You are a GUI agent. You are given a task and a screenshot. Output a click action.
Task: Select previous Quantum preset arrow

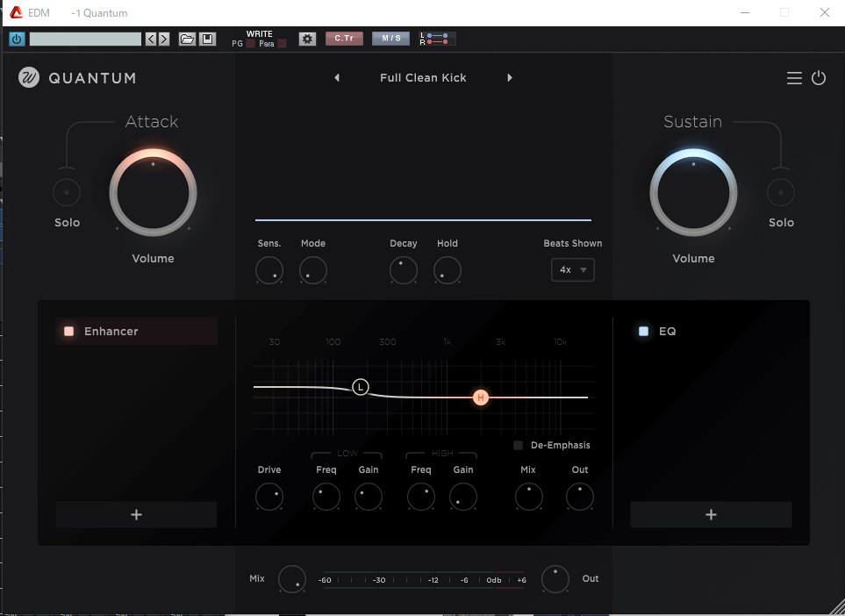pyautogui.click(x=337, y=77)
